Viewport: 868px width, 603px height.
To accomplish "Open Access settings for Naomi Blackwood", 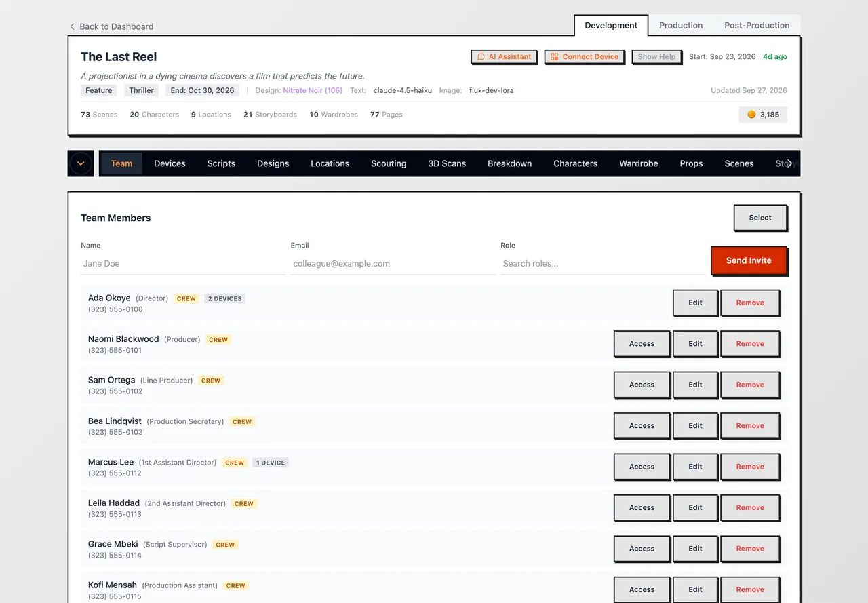I will click(x=642, y=344).
